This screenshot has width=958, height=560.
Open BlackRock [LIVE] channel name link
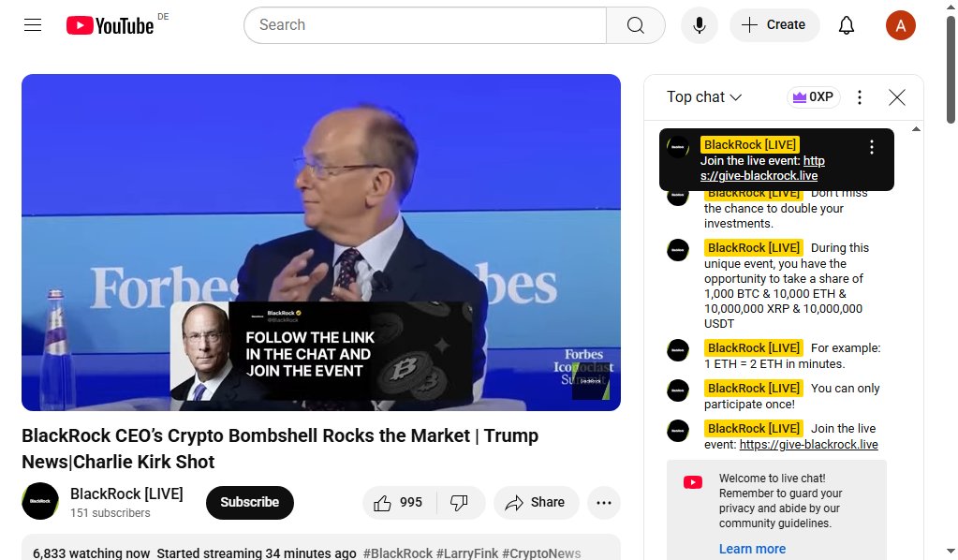click(126, 494)
